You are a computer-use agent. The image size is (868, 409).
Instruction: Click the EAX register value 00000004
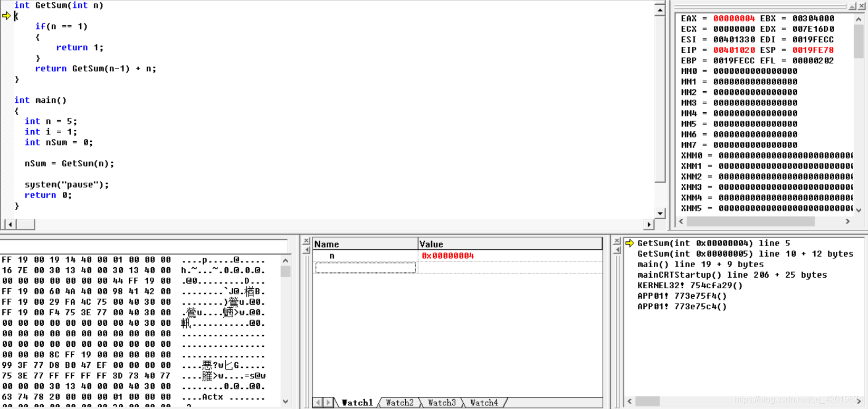pyautogui.click(x=734, y=18)
